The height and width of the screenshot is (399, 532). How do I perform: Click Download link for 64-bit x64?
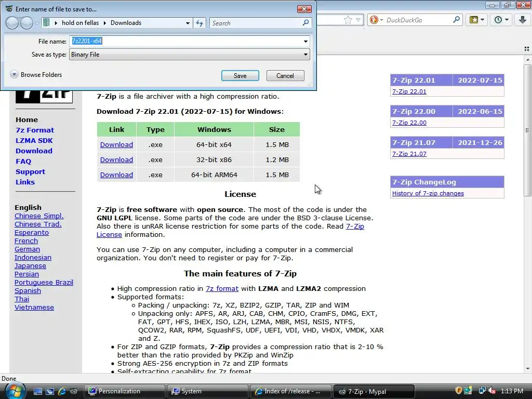point(116,144)
